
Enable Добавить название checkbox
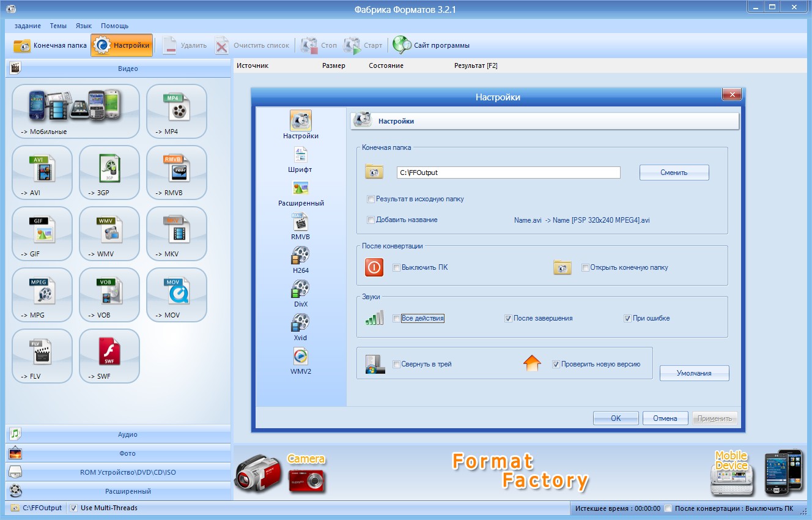pos(371,220)
